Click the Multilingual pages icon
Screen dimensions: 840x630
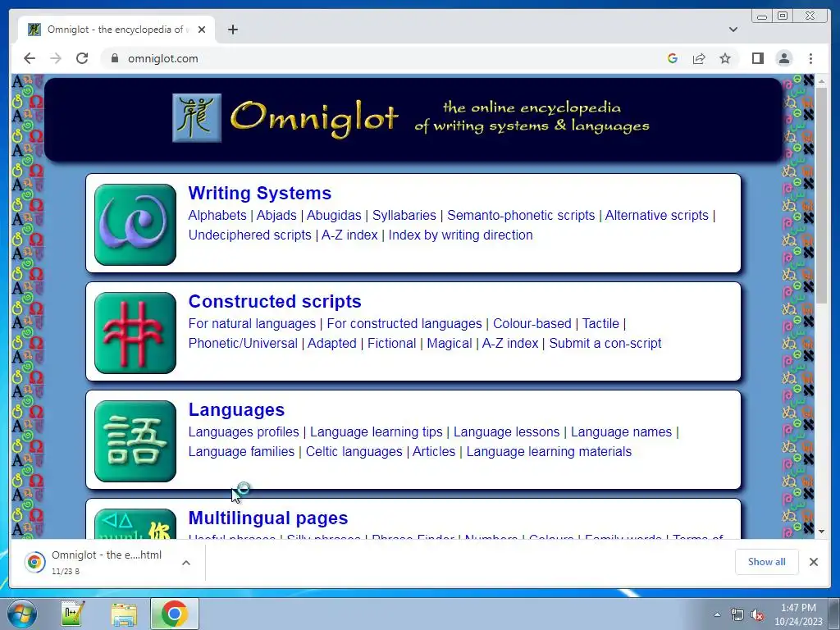tap(135, 523)
